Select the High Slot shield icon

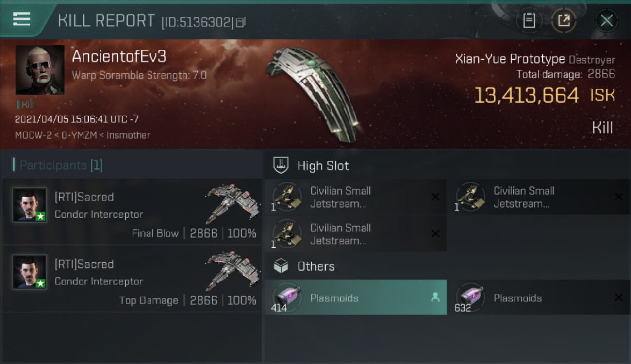click(281, 165)
